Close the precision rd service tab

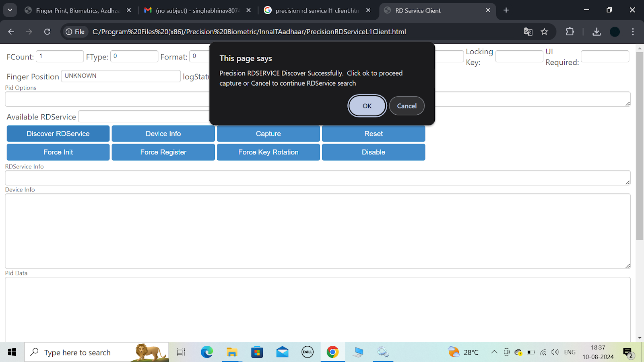tap(368, 10)
